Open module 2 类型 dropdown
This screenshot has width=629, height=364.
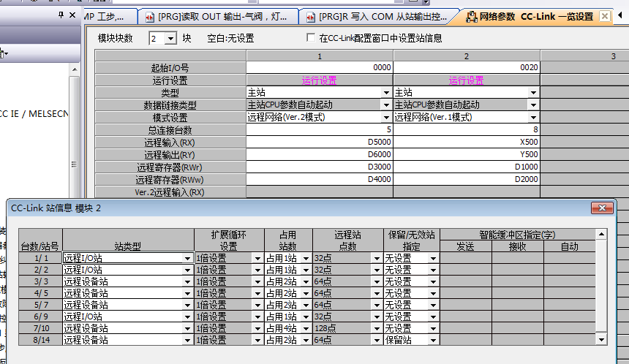click(x=533, y=93)
